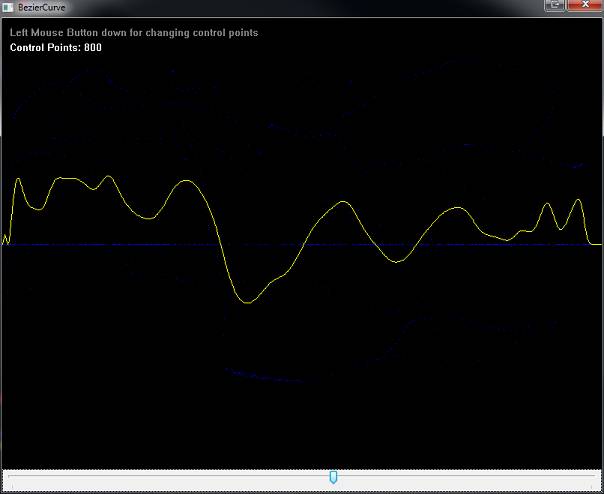Click the restore button in the title bar
The width and height of the screenshot is (604, 494).
pyautogui.click(x=555, y=5)
